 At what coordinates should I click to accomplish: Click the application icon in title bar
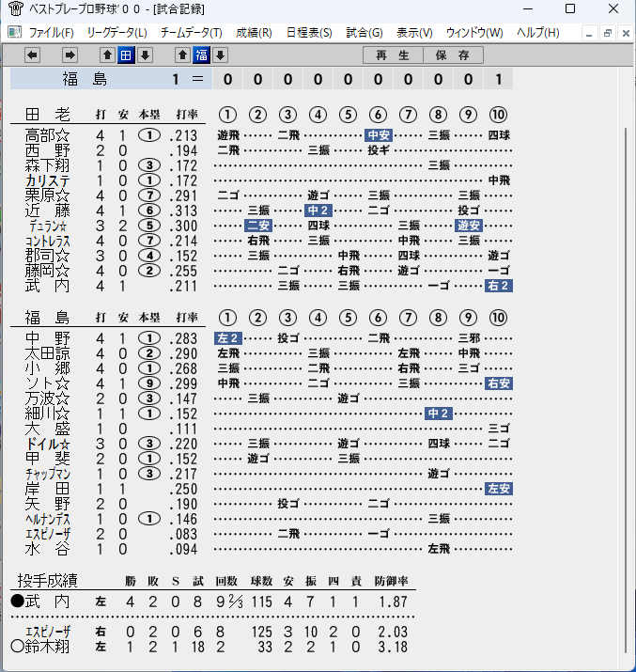pos(15,8)
